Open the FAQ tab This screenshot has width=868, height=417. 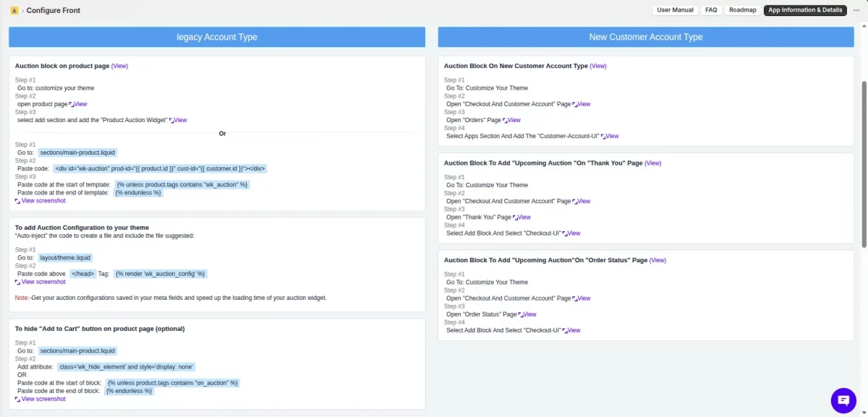pyautogui.click(x=711, y=10)
